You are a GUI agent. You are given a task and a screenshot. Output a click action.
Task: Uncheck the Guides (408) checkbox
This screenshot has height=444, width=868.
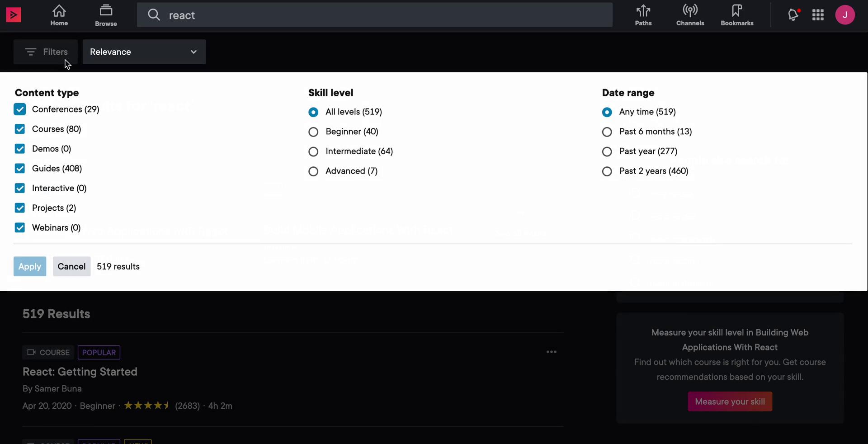[20, 169]
